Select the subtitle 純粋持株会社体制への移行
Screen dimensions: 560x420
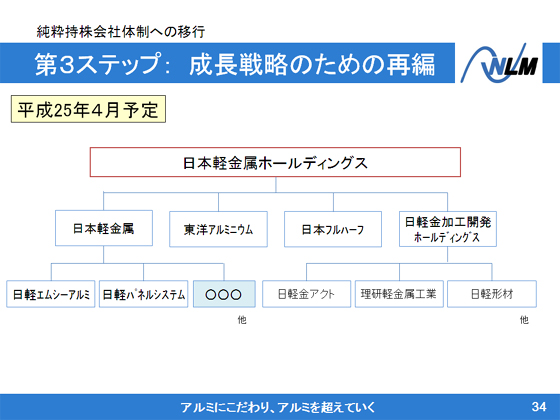tap(121, 32)
